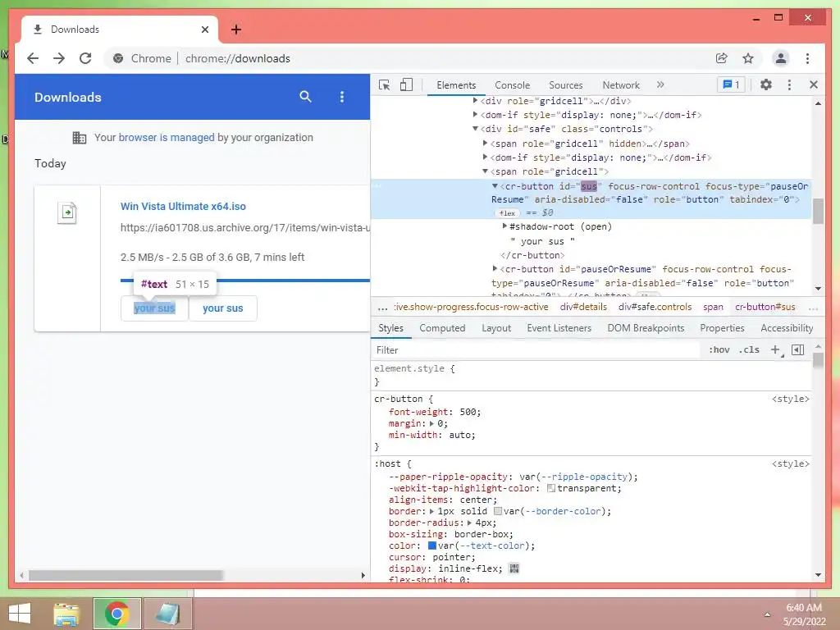Close the Downloads tab

tap(204, 30)
